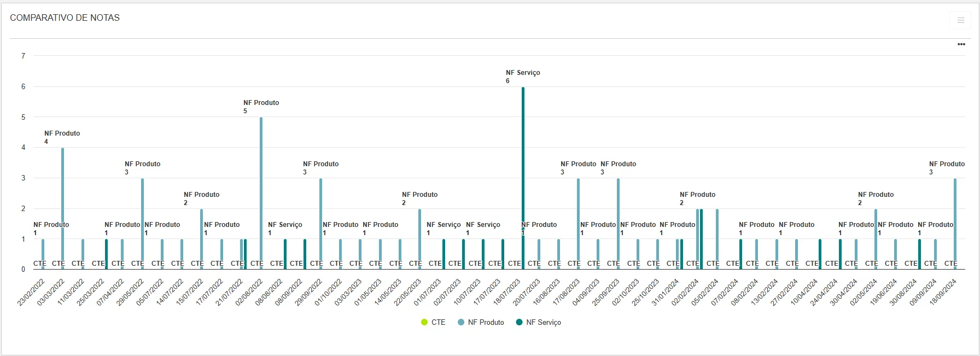
Task: Click the 18/07/2023 x-axis date label
Action: (507, 292)
